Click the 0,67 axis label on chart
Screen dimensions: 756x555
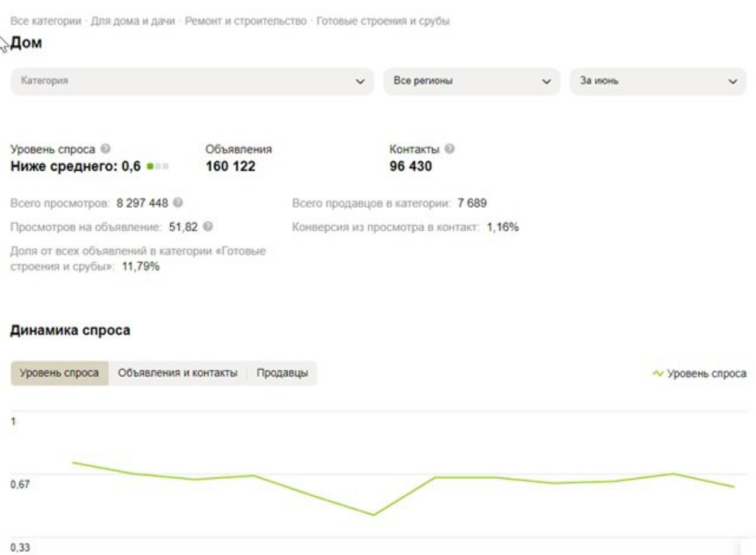click(x=20, y=484)
